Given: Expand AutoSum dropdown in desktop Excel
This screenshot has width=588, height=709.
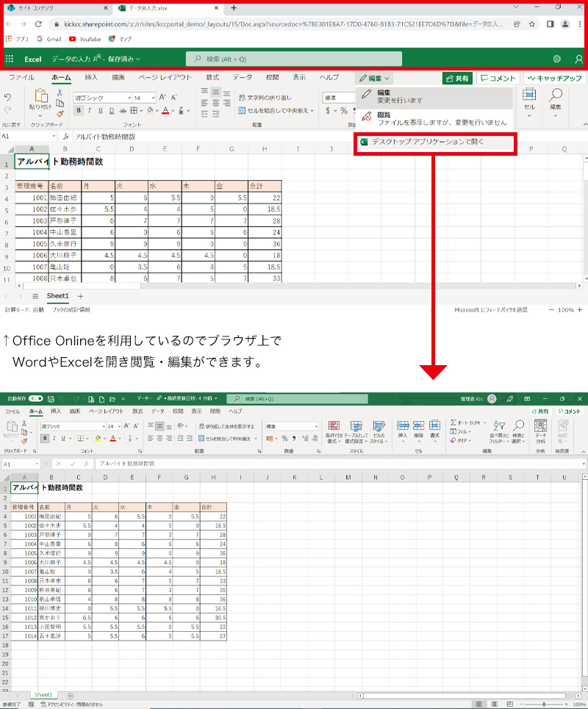Looking at the screenshot, I should click(485, 422).
